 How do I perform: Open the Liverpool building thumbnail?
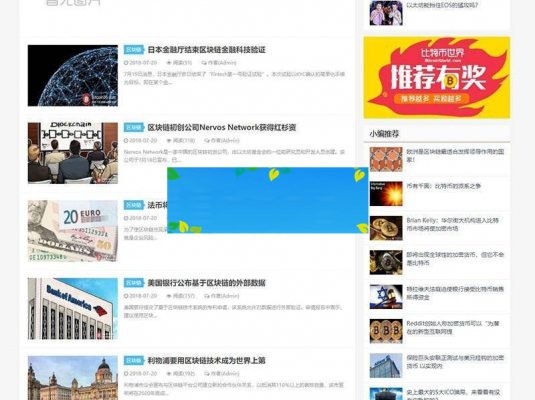click(x=73, y=378)
